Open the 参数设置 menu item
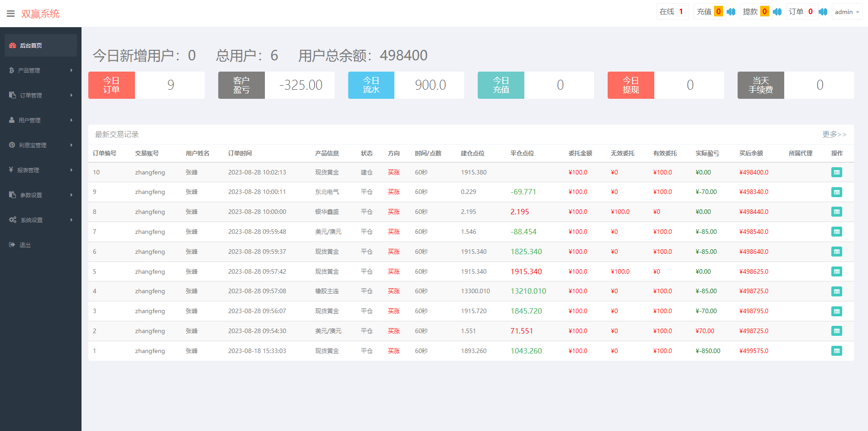The image size is (868, 431). point(30,195)
